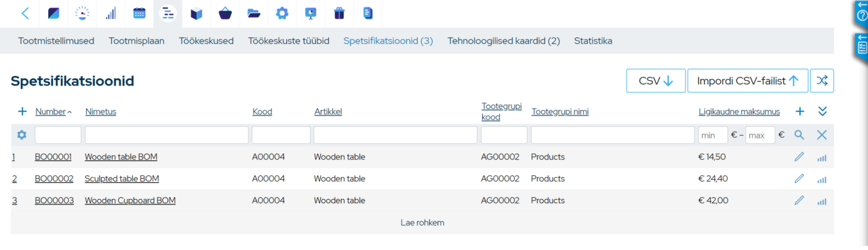Open the calendar module icon
Image resolution: width=868 pixels, height=250 pixels.
pos(139,13)
